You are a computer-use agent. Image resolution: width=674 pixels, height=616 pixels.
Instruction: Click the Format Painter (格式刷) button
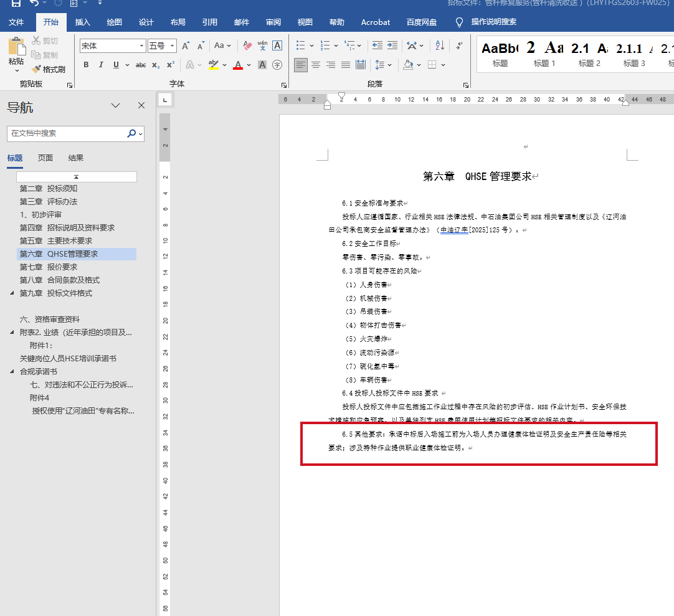[x=48, y=69]
